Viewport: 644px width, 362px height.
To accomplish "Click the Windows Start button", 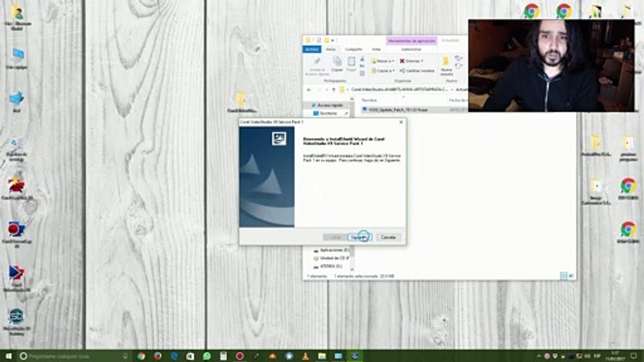I will coord(7,356).
